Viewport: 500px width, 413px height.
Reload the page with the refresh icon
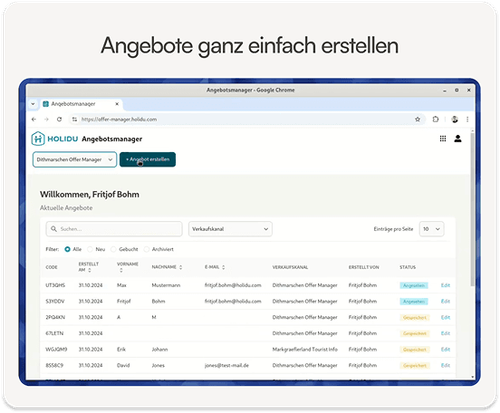(x=59, y=119)
